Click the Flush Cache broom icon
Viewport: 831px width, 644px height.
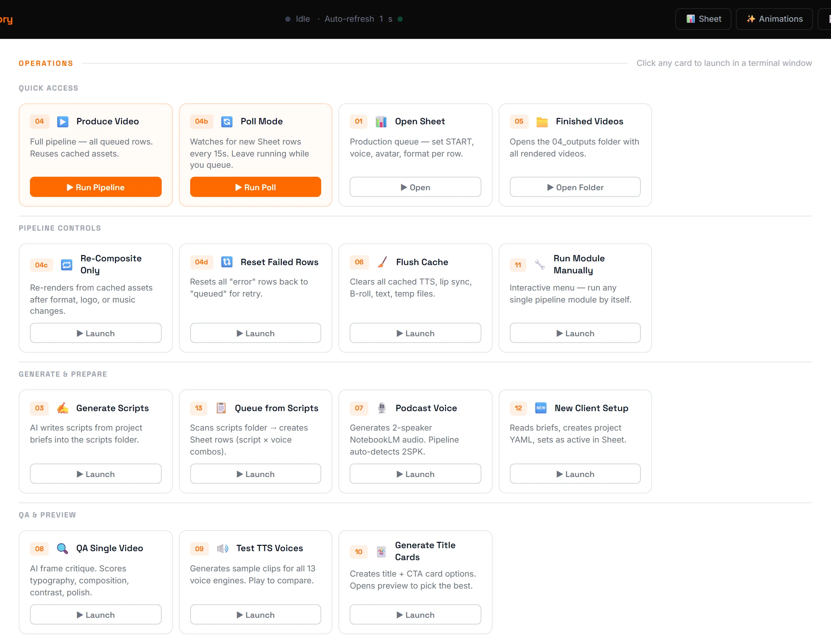tap(383, 262)
